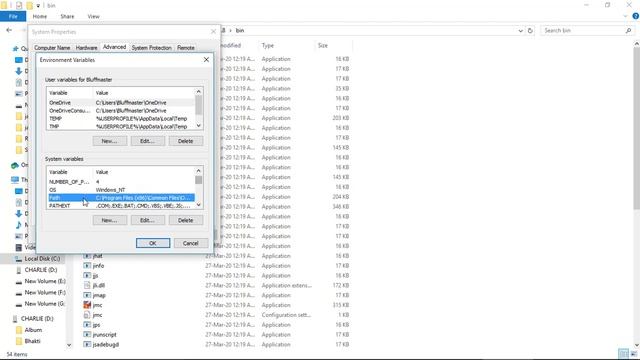This screenshot has width=640, height=360.
Task: Open the View ribbon tab
Action: [x=93, y=16]
